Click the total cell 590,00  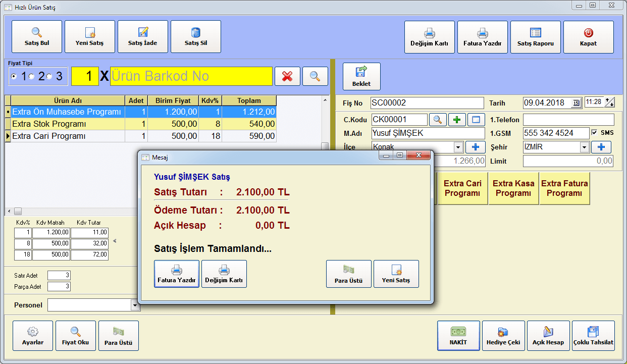tap(249, 136)
